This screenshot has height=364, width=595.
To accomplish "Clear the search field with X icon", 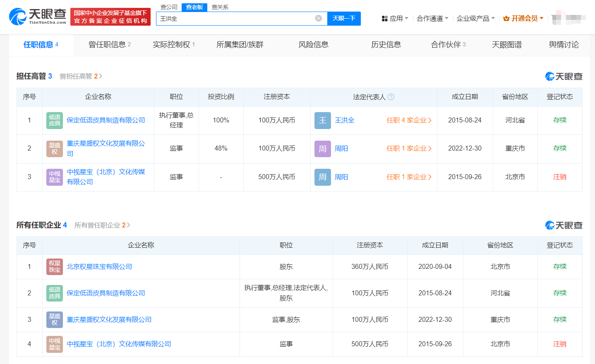I will pos(318,18).
